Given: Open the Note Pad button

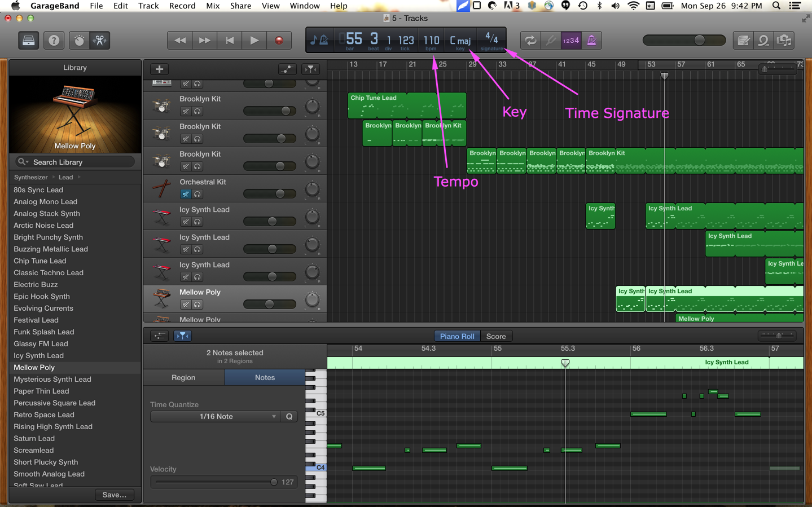Looking at the screenshot, I should coord(744,41).
